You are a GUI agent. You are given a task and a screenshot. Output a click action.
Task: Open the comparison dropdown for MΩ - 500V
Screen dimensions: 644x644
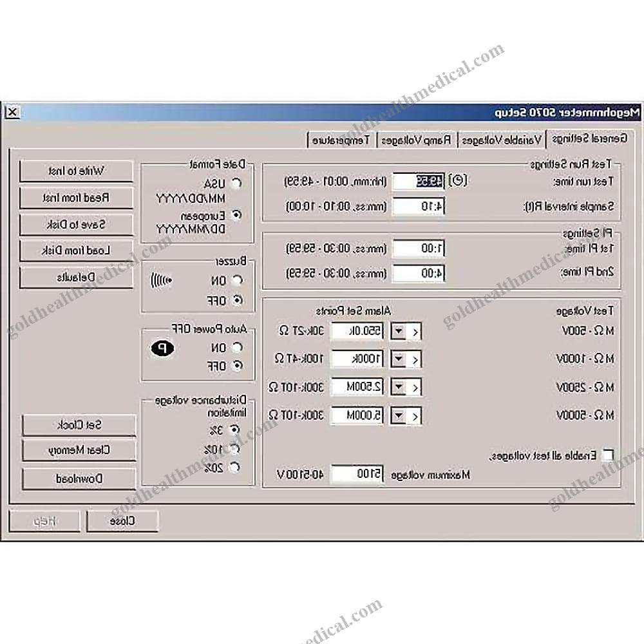coord(399,331)
